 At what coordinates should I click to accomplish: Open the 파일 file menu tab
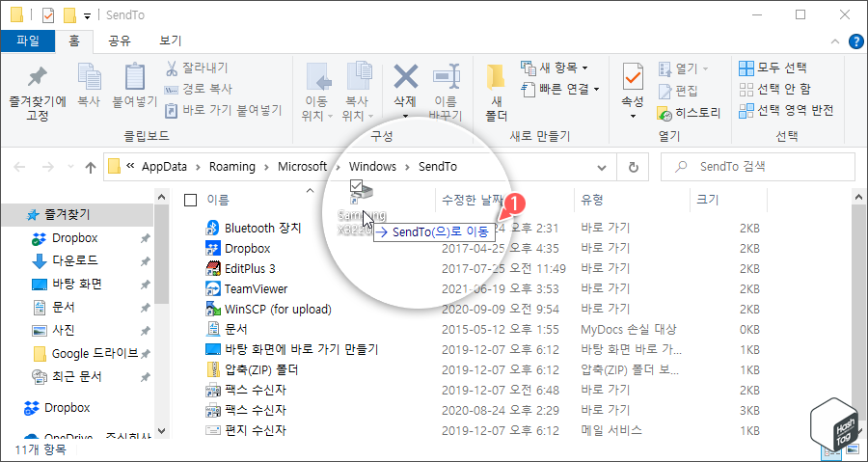click(x=28, y=41)
